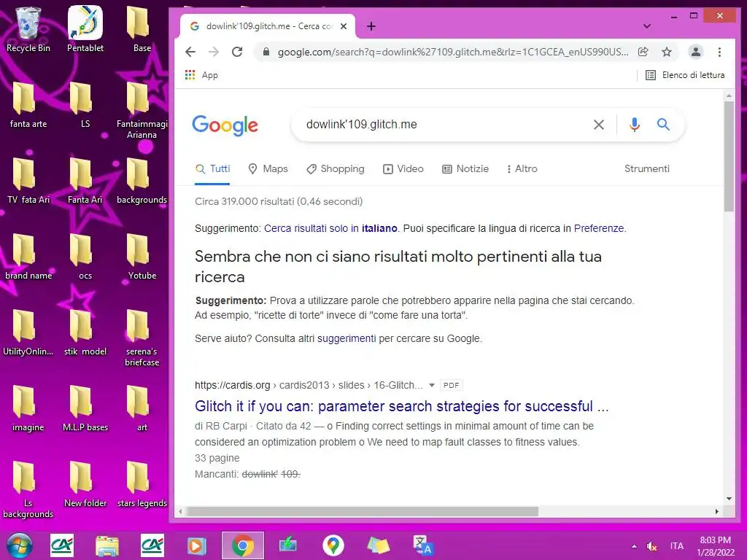Select the M.L.P bases folder
This screenshot has width=747, height=560.
(85, 408)
